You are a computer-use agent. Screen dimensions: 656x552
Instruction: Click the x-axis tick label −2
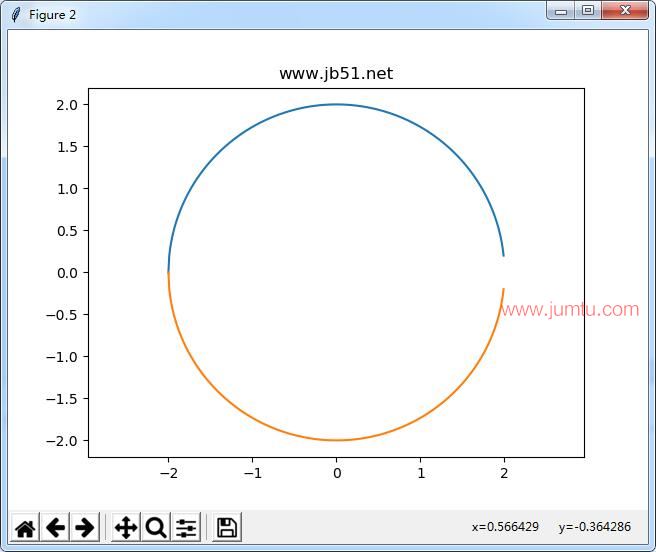(x=169, y=473)
